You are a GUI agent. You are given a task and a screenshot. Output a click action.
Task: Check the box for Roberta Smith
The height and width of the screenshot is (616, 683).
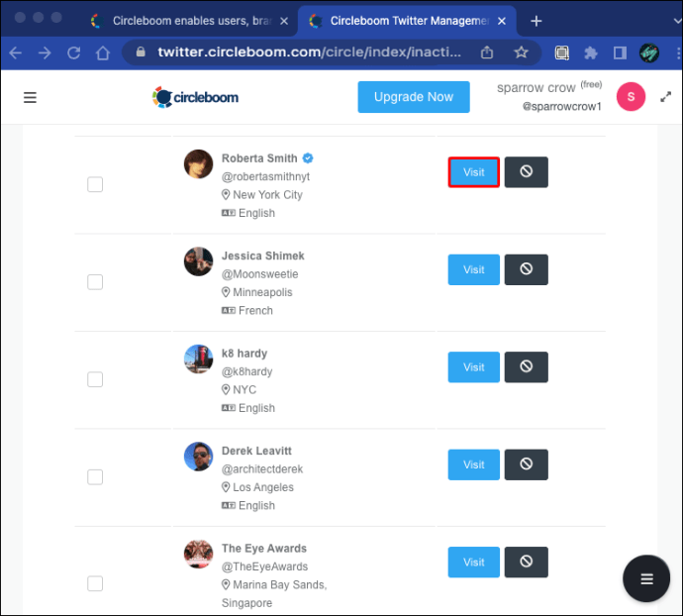(95, 184)
